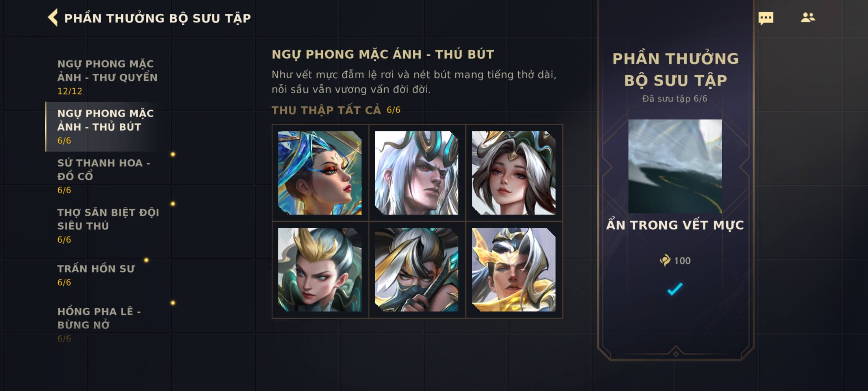Screen dimensions: 868x391
Task: Select the smiling black-white haired woman portrait
Action: pos(514,173)
